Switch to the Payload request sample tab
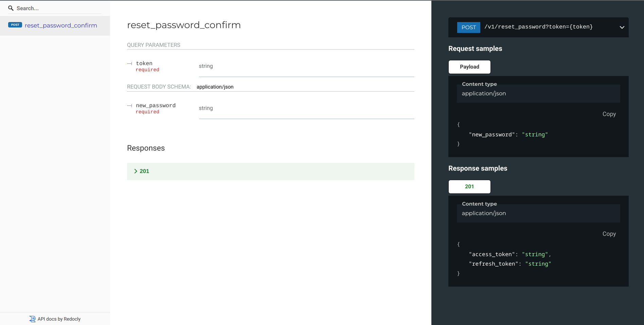 click(x=469, y=67)
